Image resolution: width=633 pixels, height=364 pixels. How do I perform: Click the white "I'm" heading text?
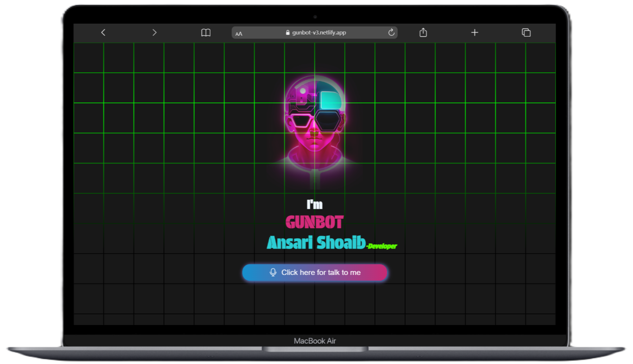314,204
